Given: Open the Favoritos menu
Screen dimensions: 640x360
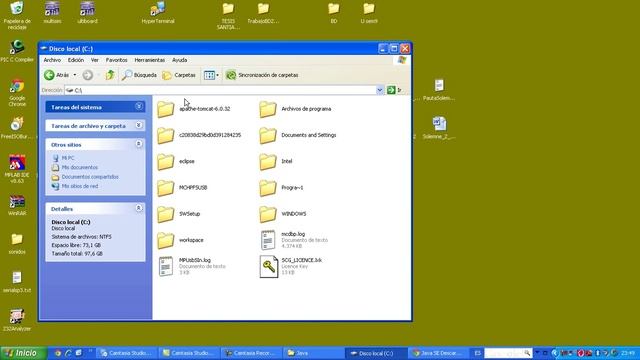Looking at the screenshot, I should coord(116,60).
